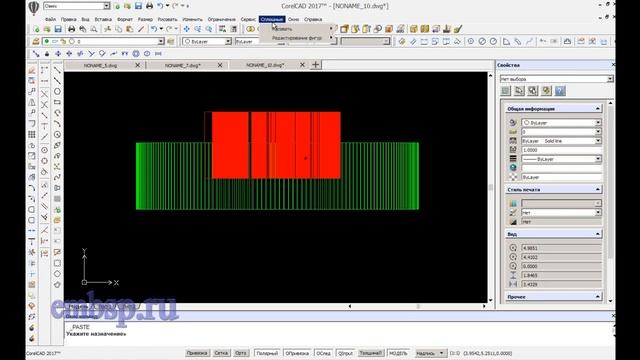Screen dimensions: 640x360
Task: Toggle Толщина line weight in the status bar
Action: pos(371,353)
